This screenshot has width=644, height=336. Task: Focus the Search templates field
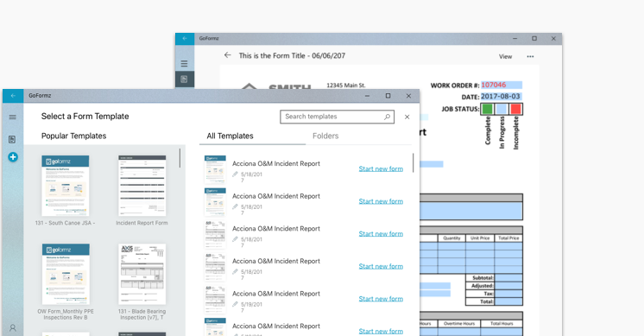click(338, 117)
